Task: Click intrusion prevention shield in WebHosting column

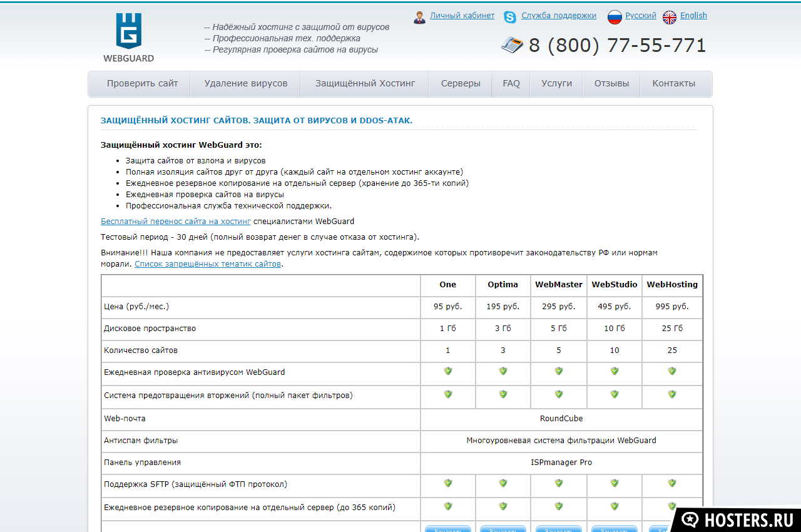Action: pos(672,394)
